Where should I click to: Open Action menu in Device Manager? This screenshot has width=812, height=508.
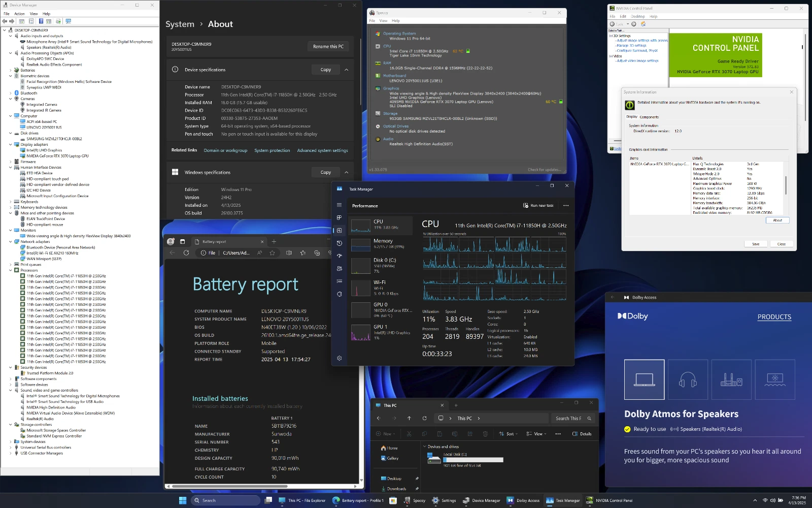pyautogui.click(x=20, y=14)
